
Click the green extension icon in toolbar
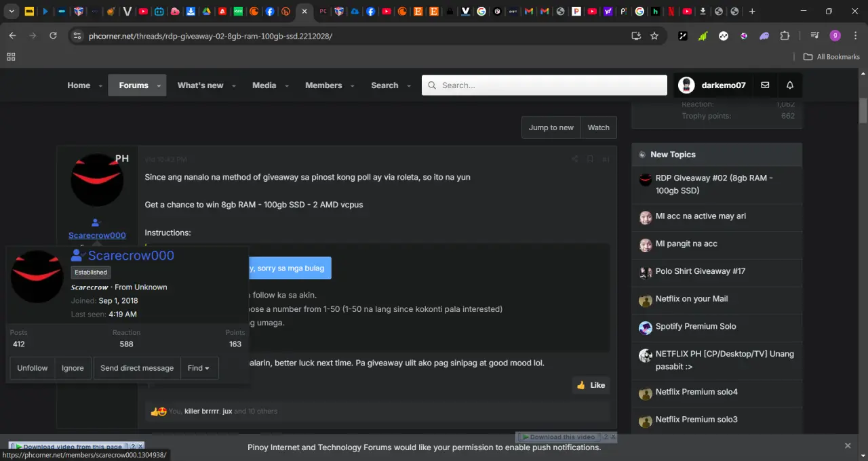[x=703, y=36]
